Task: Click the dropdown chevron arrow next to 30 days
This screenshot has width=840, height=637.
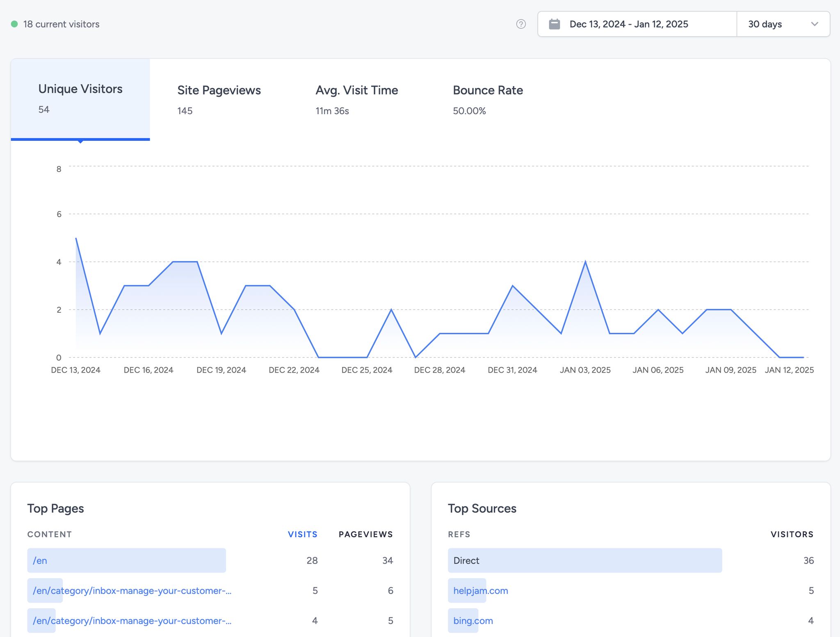Action: [x=815, y=24]
